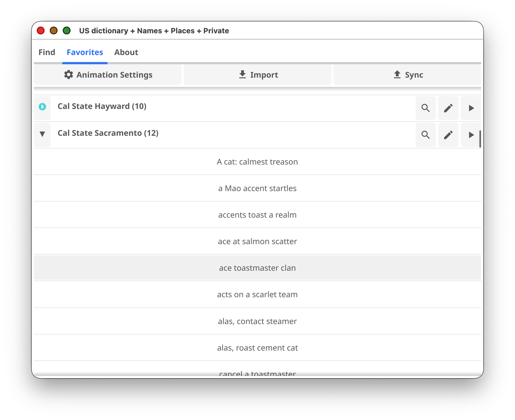Click the teal circular arrow beside Cal State Hayward
This screenshot has width=515, height=420.
tap(42, 106)
